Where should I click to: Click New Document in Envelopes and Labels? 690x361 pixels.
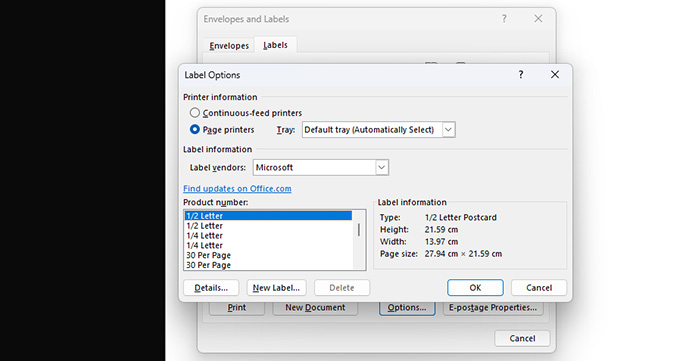315,308
